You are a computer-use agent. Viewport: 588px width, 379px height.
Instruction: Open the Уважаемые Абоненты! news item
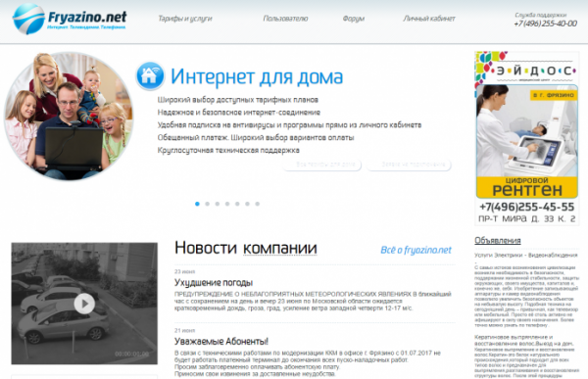click(221, 342)
